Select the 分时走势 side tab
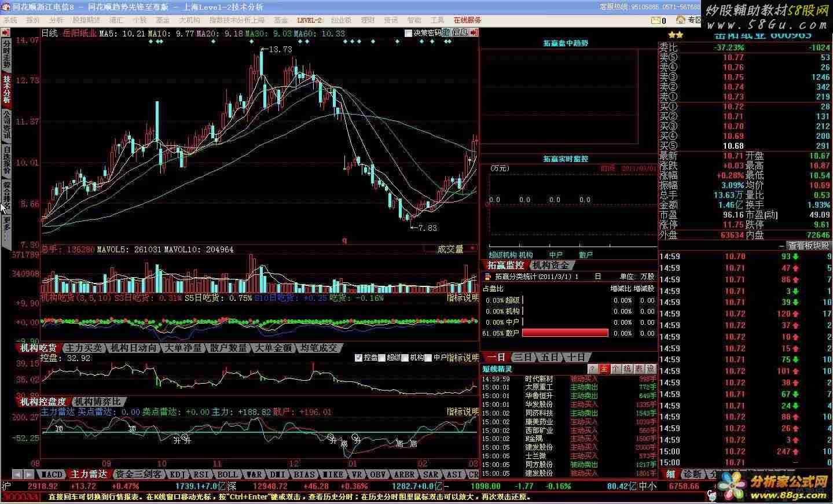833x504 pixels. [x=6, y=54]
